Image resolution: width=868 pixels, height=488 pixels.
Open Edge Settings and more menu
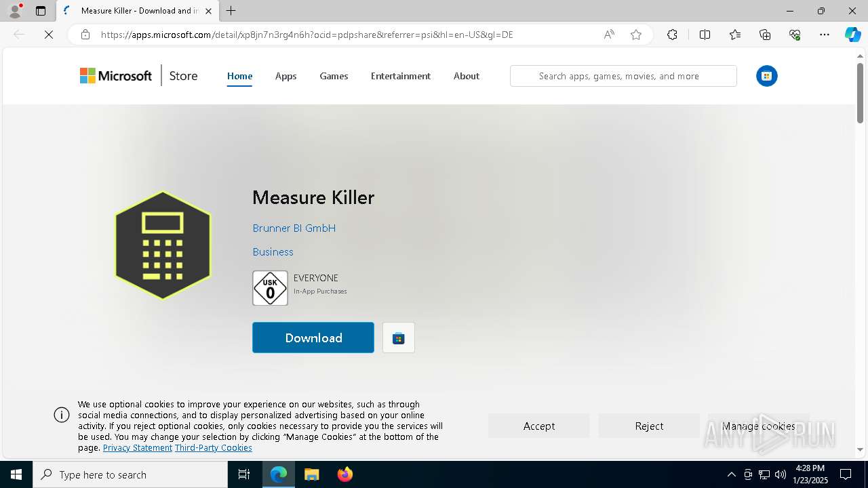[x=825, y=35]
